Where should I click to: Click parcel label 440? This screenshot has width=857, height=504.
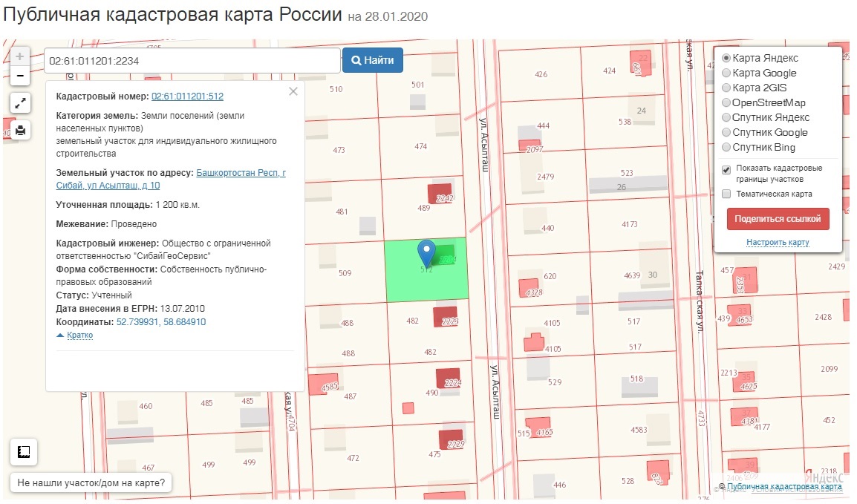(547, 228)
